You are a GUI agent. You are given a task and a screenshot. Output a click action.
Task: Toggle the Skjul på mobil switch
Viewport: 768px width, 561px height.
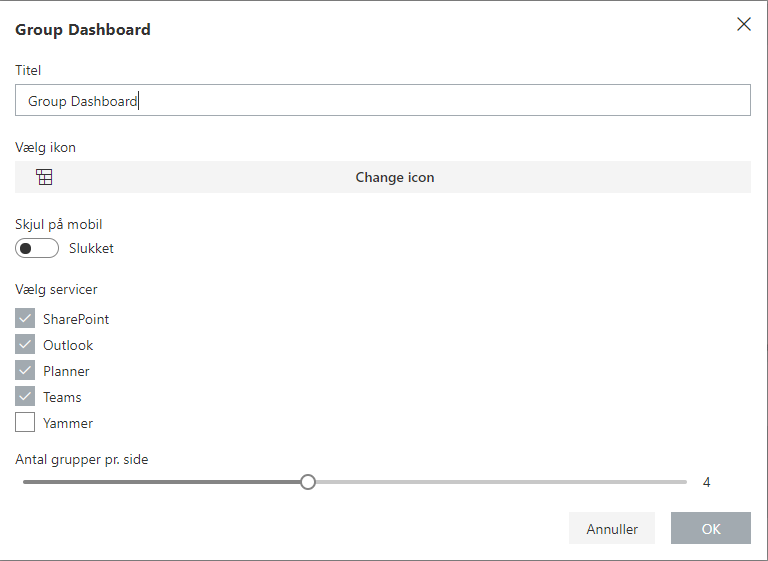click(x=37, y=248)
